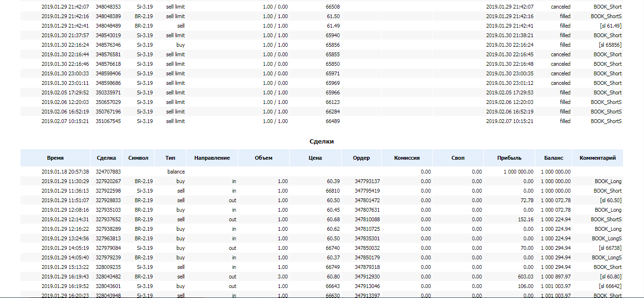Select the 'Объем' column header
644x298 pixels.
(x=263, y=158)
